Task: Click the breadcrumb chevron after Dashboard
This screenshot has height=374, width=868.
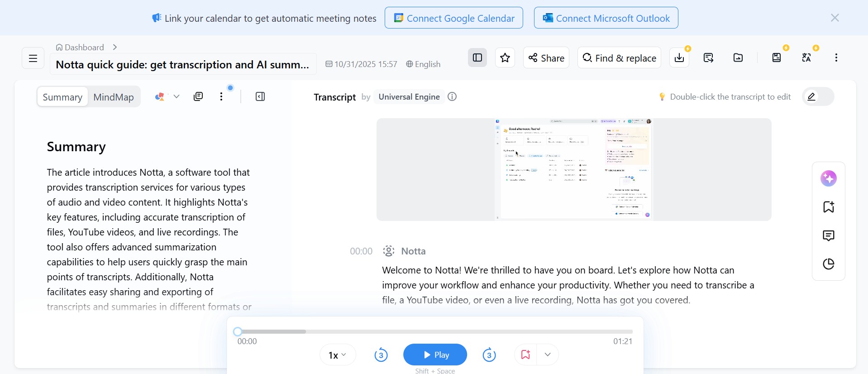Action: pyautogui.click(x=115, y=47)
